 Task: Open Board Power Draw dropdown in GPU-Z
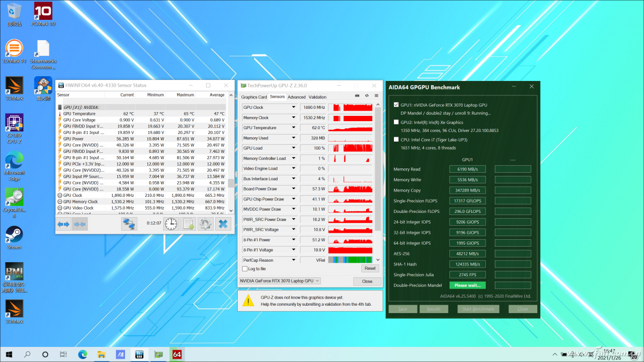tap(294, 189)
